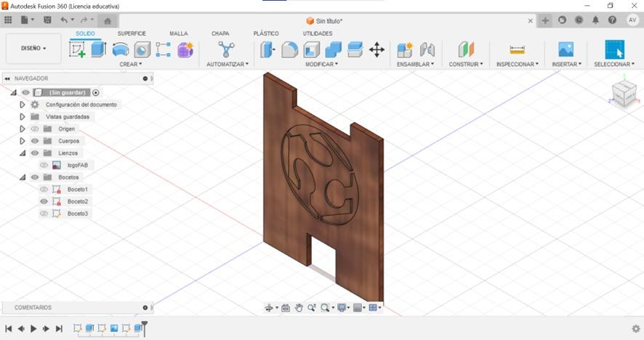Switch to the SÓLIDO tab

tap(85, 33)
